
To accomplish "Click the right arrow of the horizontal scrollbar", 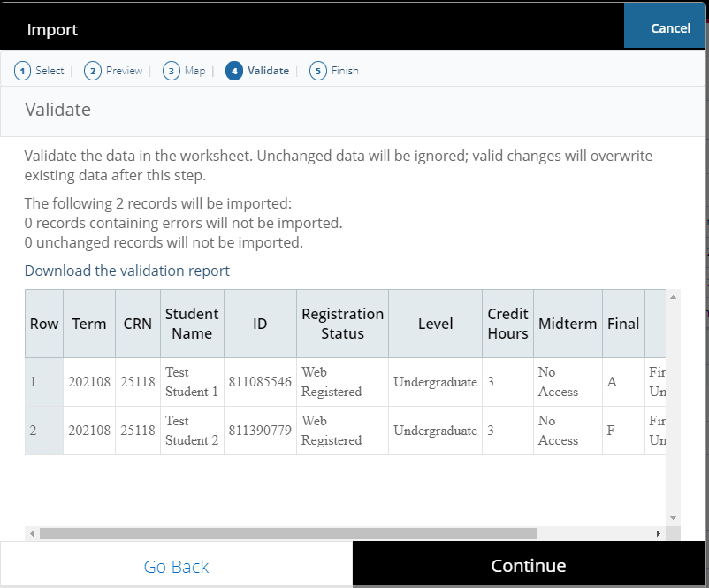I will [x=658, y=534].
